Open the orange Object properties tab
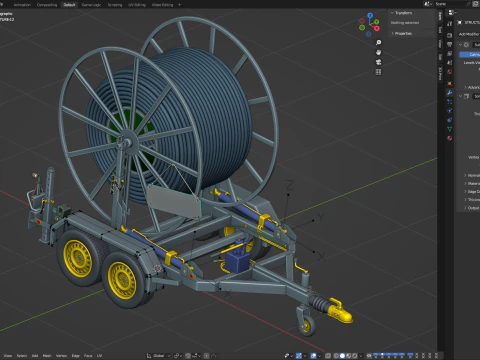The width and height of the screenshot is (480, 360). 450,83
